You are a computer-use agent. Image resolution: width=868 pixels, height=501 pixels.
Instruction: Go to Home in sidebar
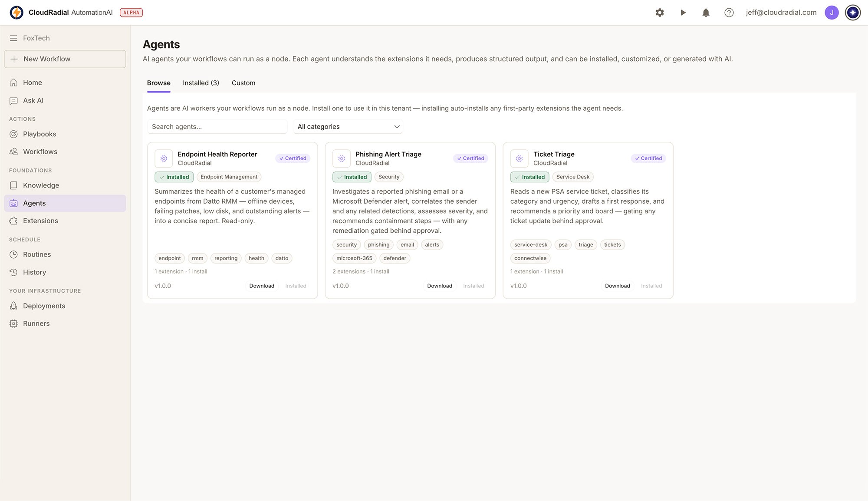(65, 82)
